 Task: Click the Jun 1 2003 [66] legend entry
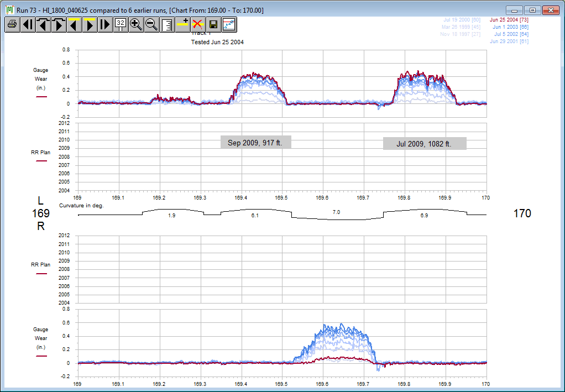510,27
